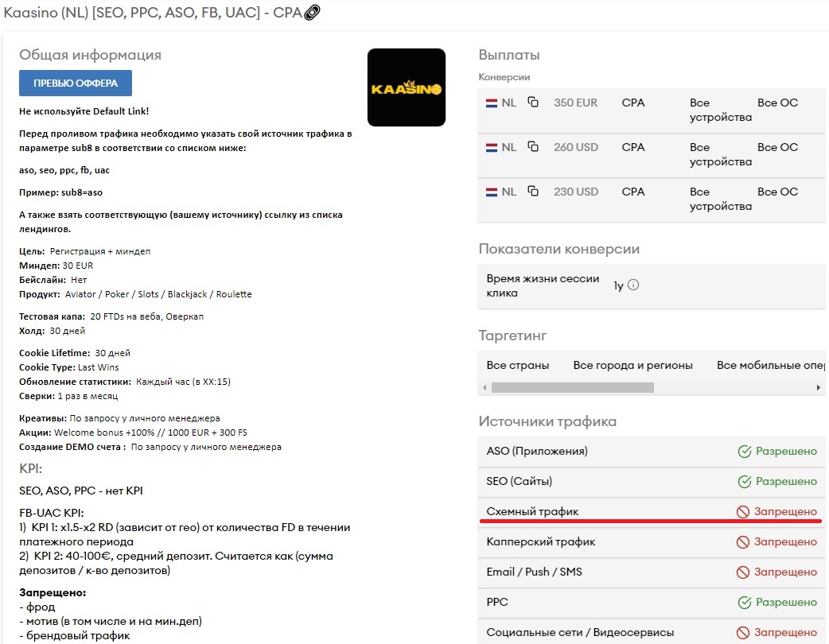Click the left arrow of the targeting scrollbar
The height and width of the screenshot is (644, 829).
coord(485,388)
